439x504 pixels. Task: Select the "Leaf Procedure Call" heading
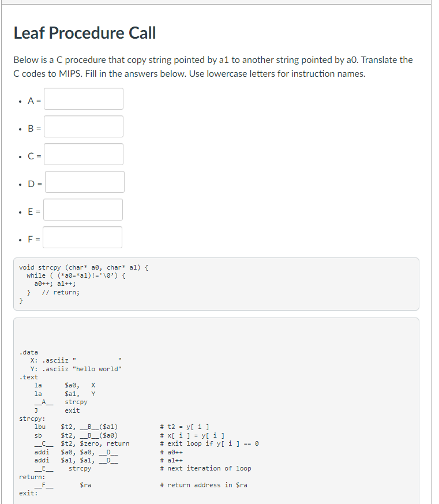85,33
